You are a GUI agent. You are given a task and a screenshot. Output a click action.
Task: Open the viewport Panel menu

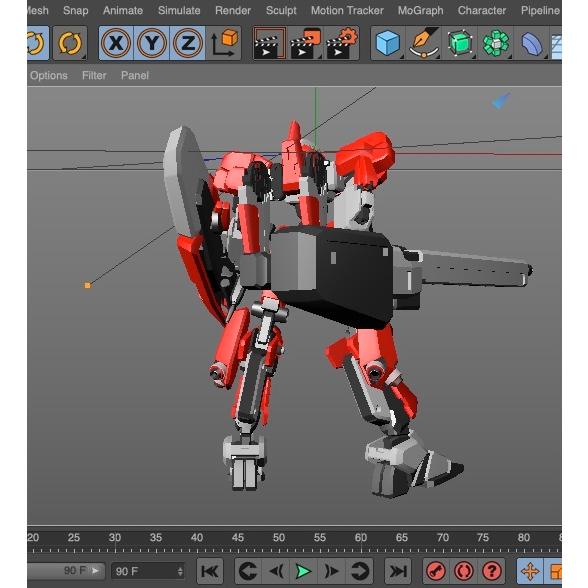(x=135, y=75)
